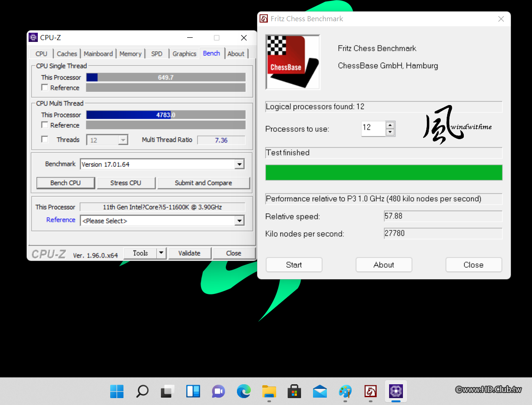The width and height of the screenshot is (532, 405).
Task: Click Close button in CPU-Z
Action: (233, 253)
